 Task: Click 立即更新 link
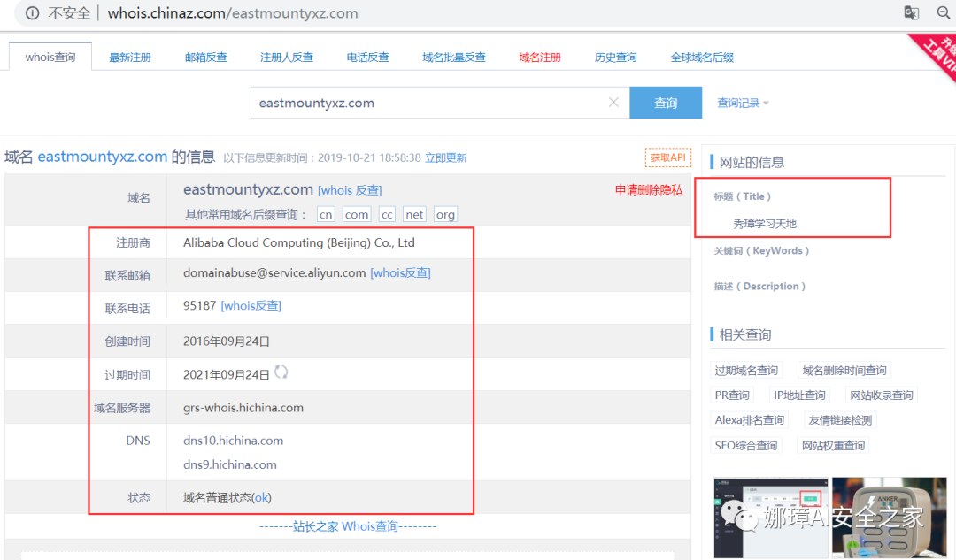(x=445, y=157)
